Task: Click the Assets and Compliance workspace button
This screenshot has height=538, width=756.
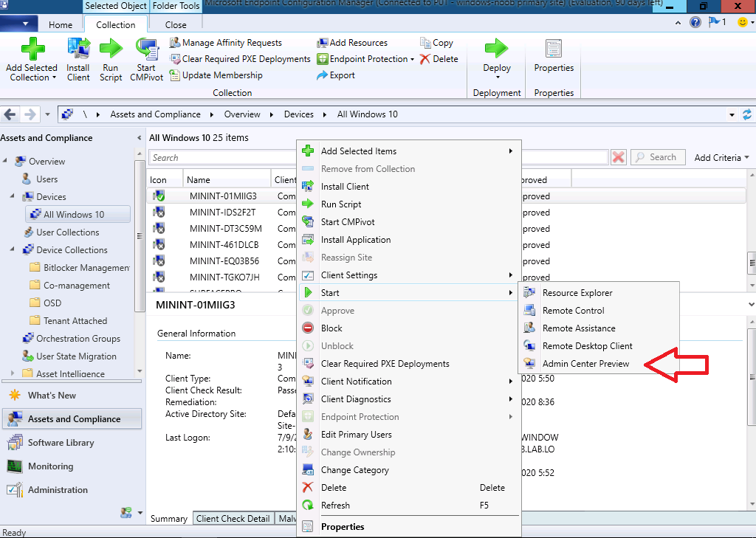Action: [72, 419]
